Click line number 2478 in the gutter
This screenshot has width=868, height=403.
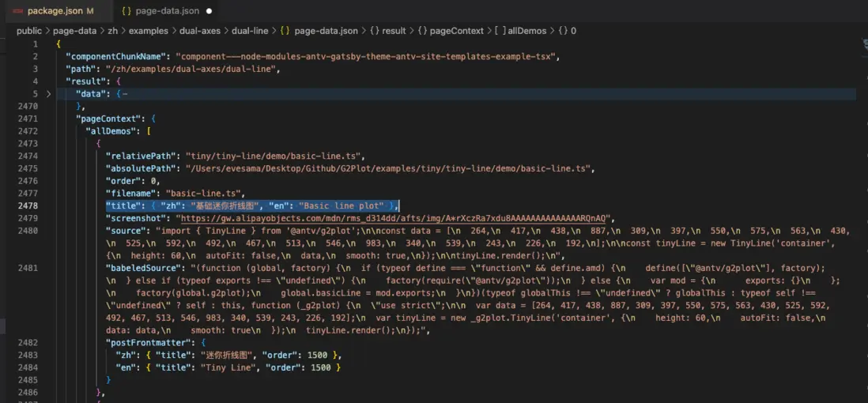point(28,205)
